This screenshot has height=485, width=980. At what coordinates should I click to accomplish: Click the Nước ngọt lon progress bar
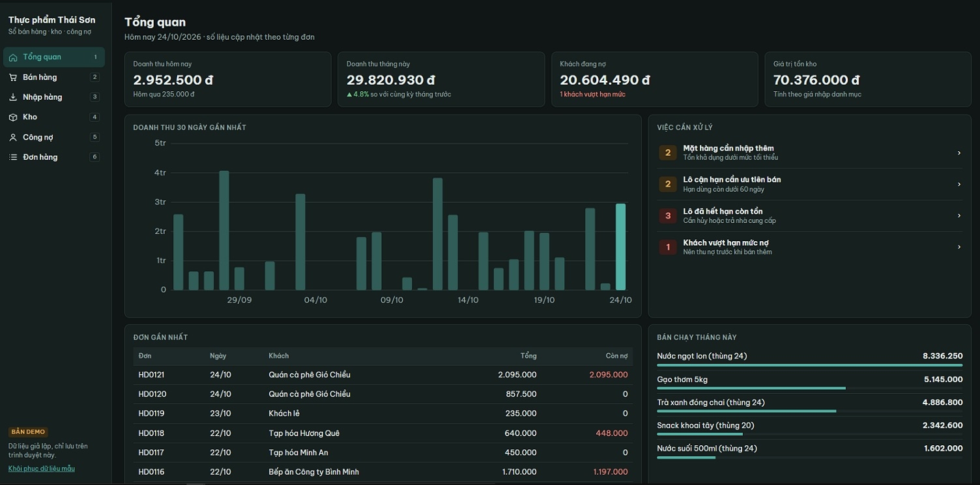pos(810,365)
